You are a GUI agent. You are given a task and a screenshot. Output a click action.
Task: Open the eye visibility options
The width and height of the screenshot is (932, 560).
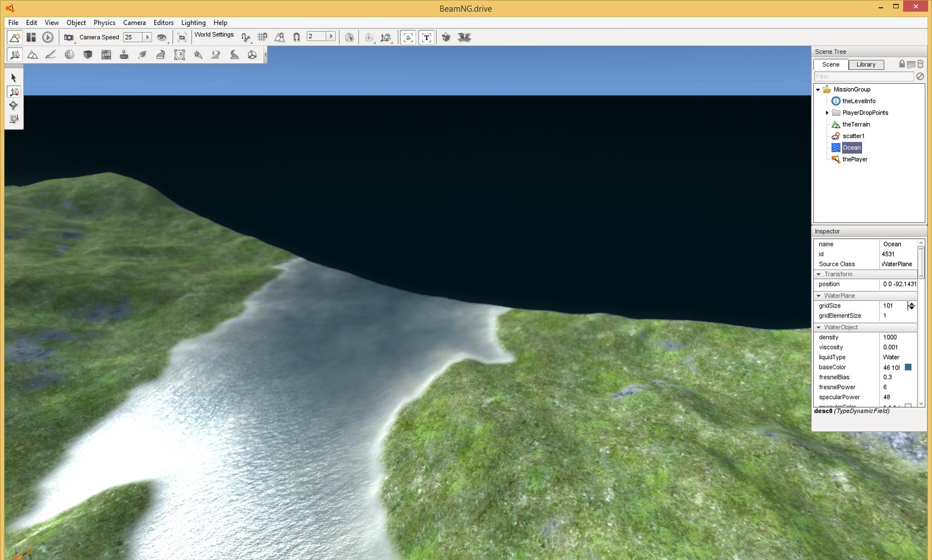(x=162, y=37)
